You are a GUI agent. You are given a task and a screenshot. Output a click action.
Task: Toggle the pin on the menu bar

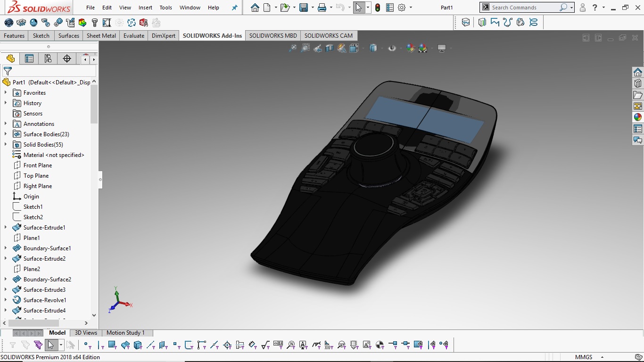pos(235,8)
